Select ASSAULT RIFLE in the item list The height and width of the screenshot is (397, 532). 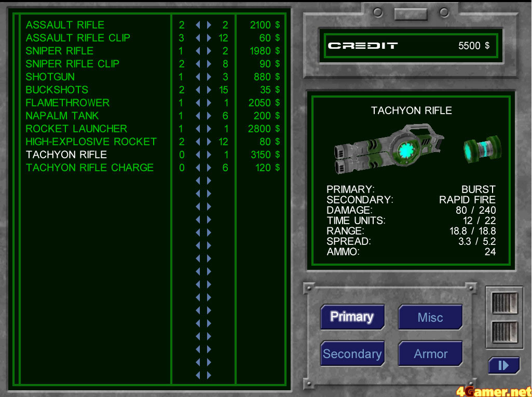[x=65, y=25]
